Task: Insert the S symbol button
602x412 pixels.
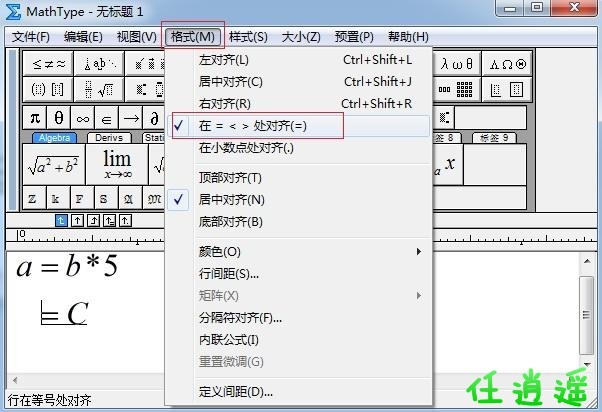Action: point(107,199)
